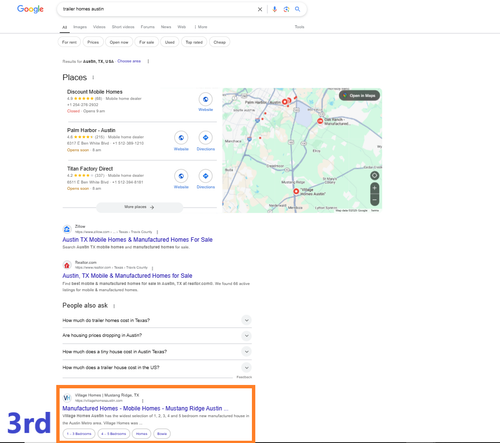
Task: Open Google Lens image search icon
Action: (x=286, y=9)
